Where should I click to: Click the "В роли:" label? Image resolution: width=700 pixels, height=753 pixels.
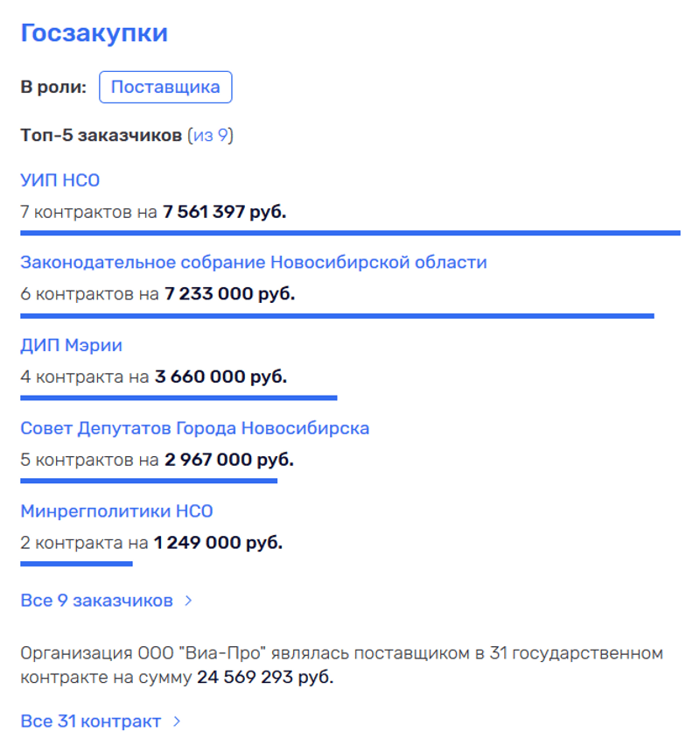click(53, 88)
